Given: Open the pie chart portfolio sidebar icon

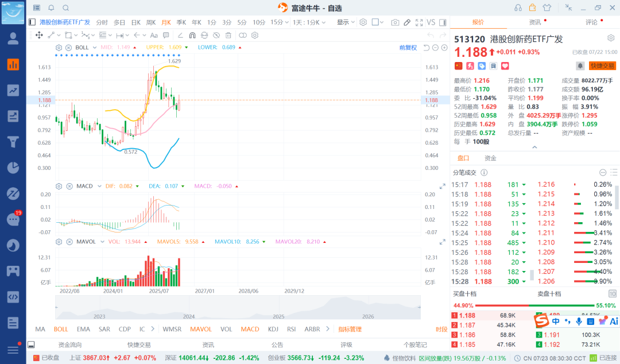Looking at the screenshot, I should tap(13, 168).
